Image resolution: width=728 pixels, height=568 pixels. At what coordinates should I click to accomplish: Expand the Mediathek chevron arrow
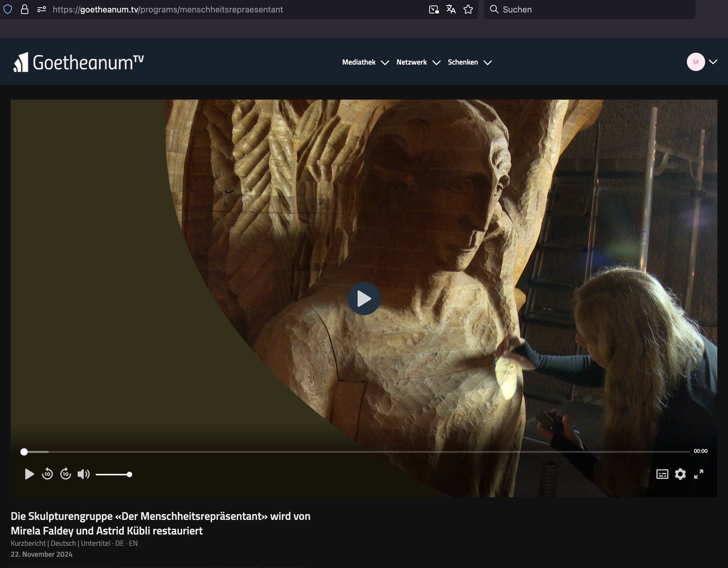tap(385, 63)
